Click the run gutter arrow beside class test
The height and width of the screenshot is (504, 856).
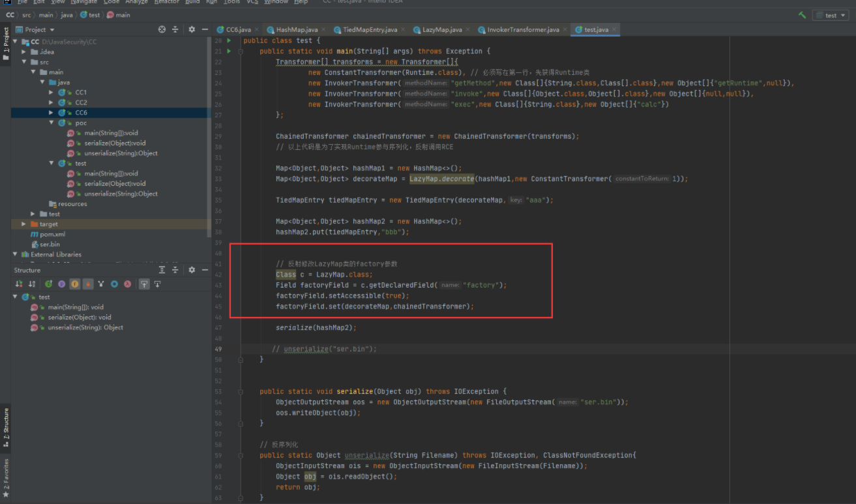pos(228,40)
